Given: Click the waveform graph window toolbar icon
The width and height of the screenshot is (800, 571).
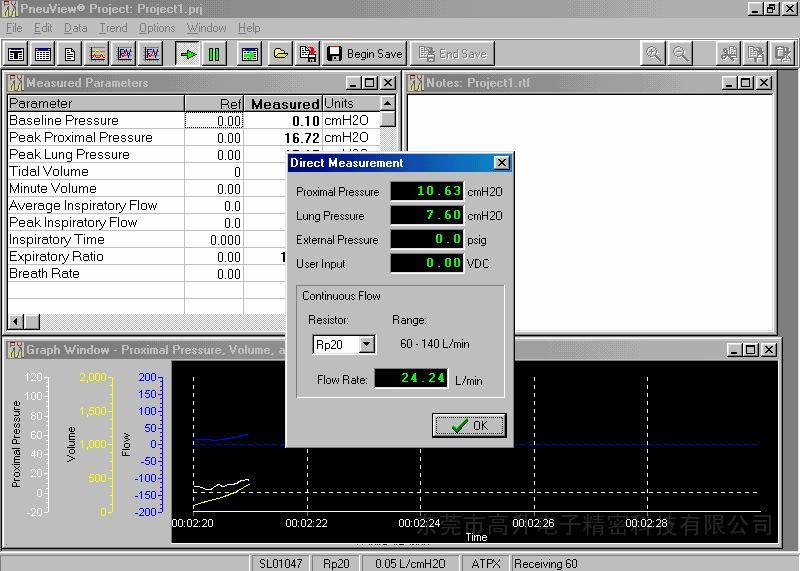Looking at the screenshot, I should pyautogui.click(x=97, y=54).
